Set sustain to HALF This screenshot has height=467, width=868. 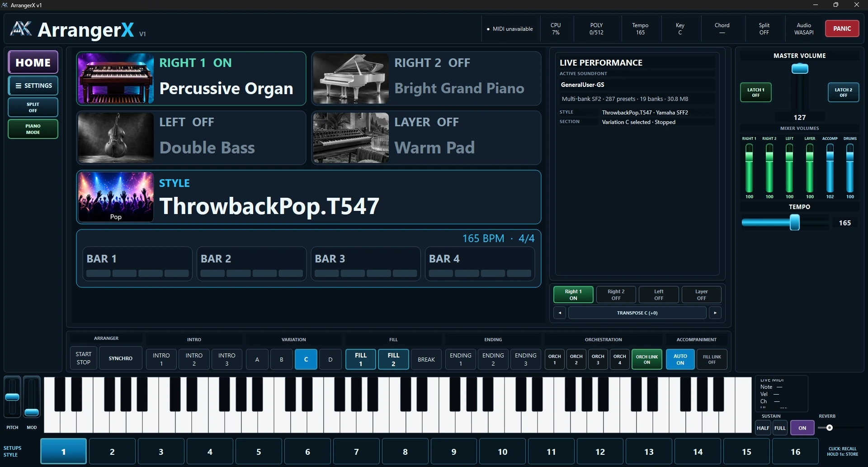click(x=763, y=428)
